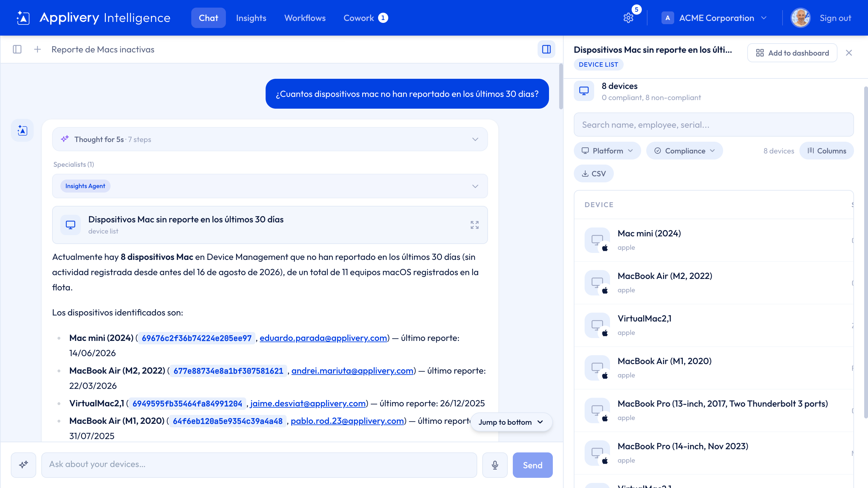Click MacBook Air (M2, 2022) device icon
The width and height of the screenshot is (868, 488).
pyautogui.click(x=597, y=283)
